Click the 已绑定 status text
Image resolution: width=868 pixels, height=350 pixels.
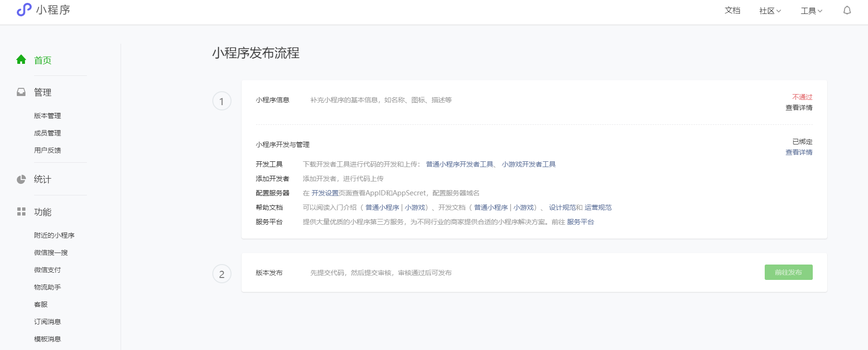pos(802,142)
